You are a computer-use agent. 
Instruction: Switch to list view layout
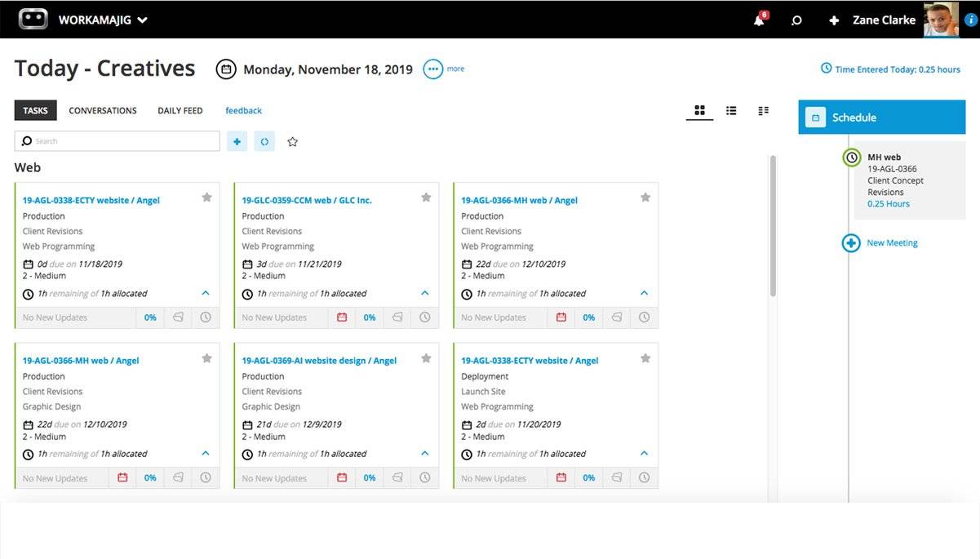tap(731, 109)
